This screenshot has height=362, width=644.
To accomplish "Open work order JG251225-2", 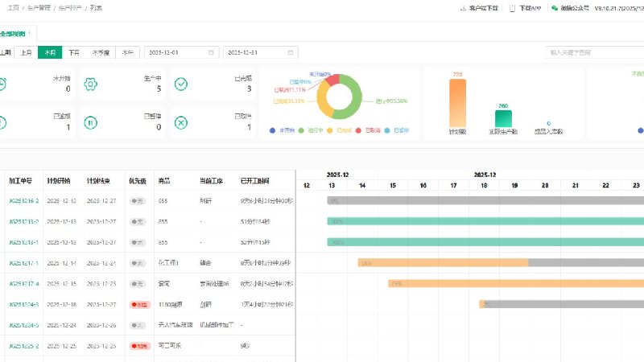I will coord(24,346).
